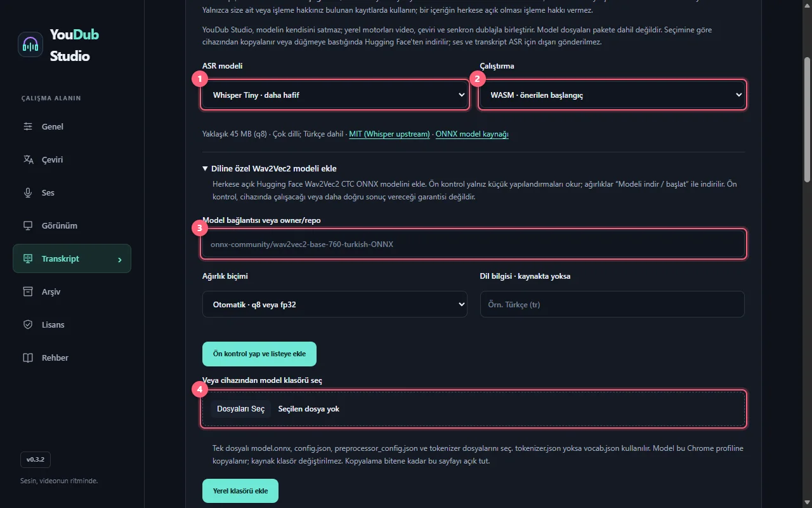Expand the Ağırlık biçimi dropdown
Image resolution: width=812 pixels, height=508 pixels.
[335, 304]
